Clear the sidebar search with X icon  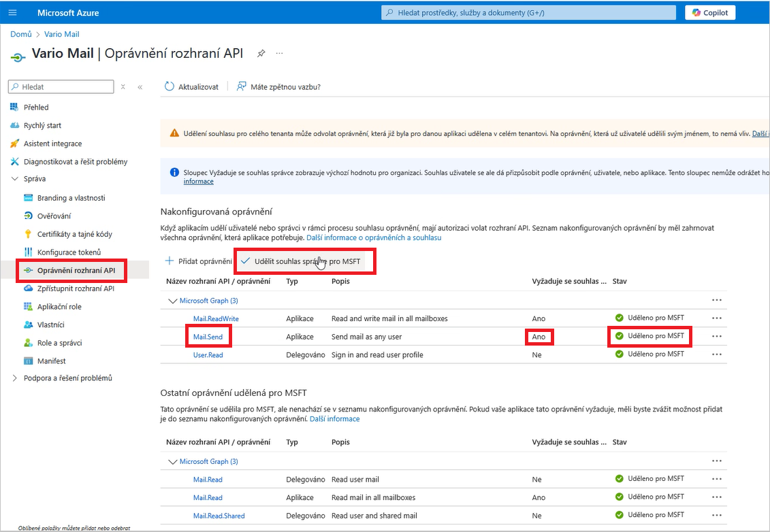point(123,87)
